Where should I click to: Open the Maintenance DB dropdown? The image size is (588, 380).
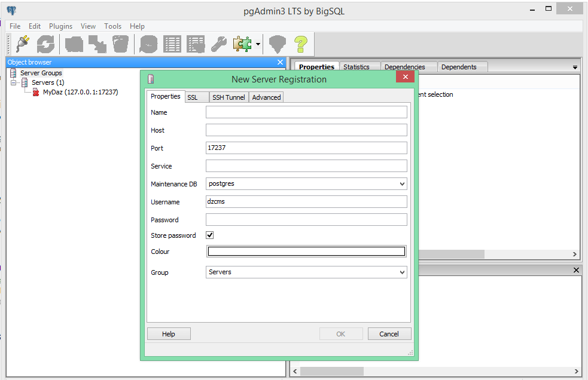click(x=402, y=184)
